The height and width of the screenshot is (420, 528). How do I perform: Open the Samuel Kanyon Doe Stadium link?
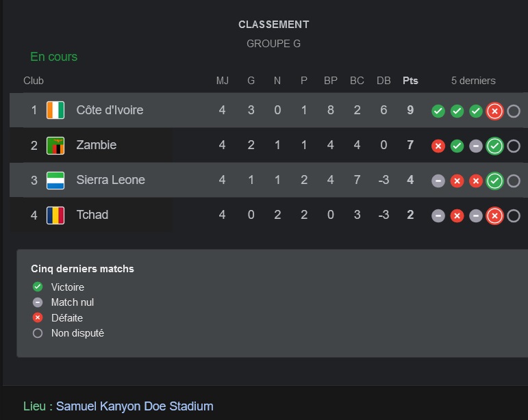pyautogui.click(x=135, y=406)
